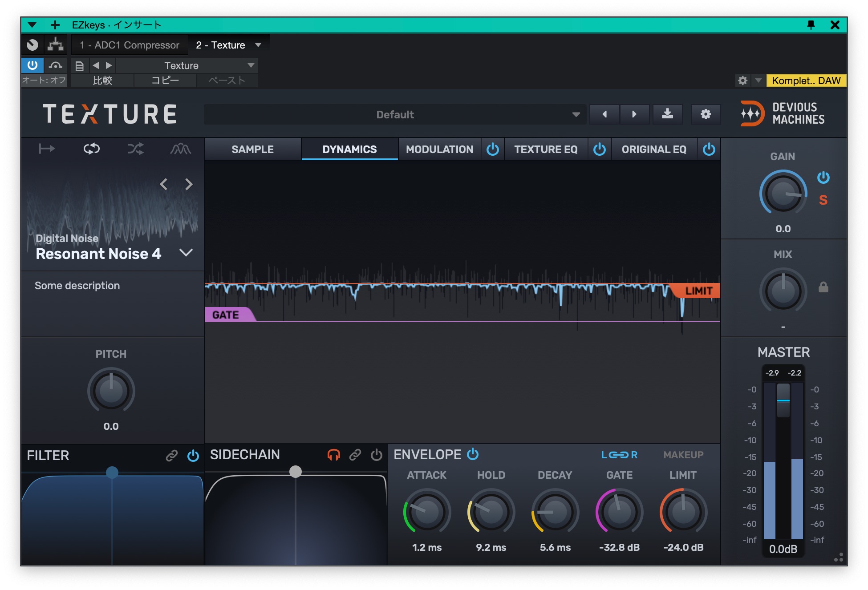Toggle the Envelope power button
This screenshot has width=868, height=590.
coord(473,454)
